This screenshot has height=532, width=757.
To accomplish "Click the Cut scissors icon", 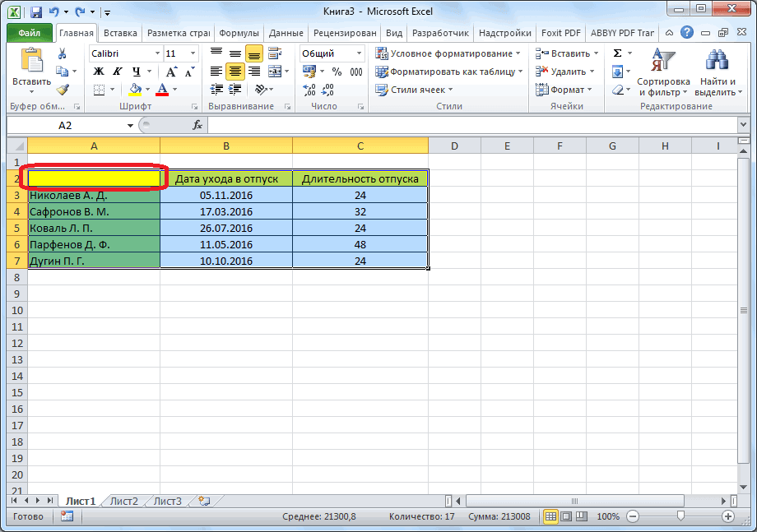I will [63, 53].
